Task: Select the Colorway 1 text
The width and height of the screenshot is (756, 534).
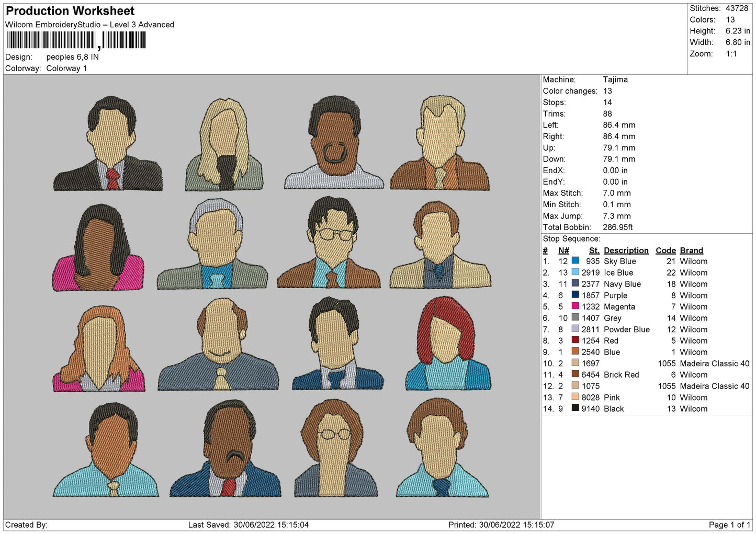Action: point(66,69)
